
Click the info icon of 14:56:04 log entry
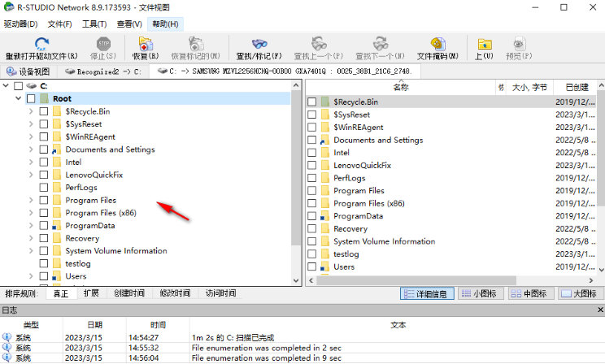7,357
